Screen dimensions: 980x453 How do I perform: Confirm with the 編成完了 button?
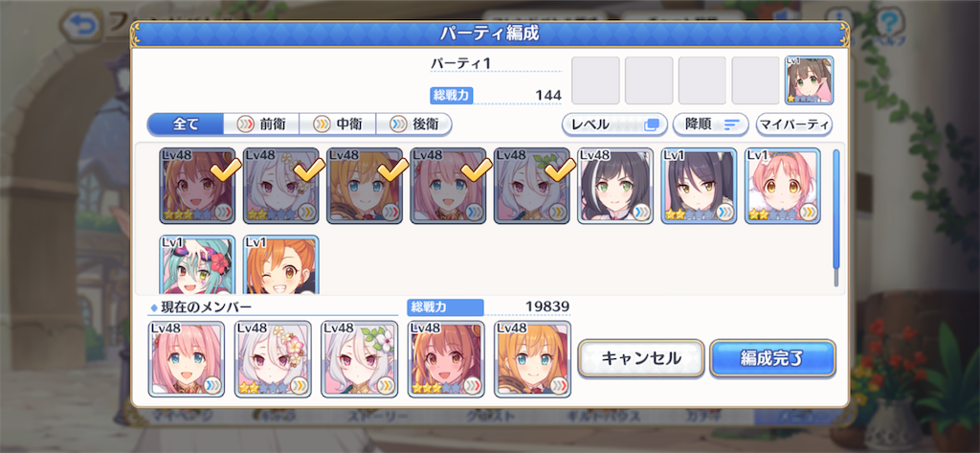click(x=772, y=358)
